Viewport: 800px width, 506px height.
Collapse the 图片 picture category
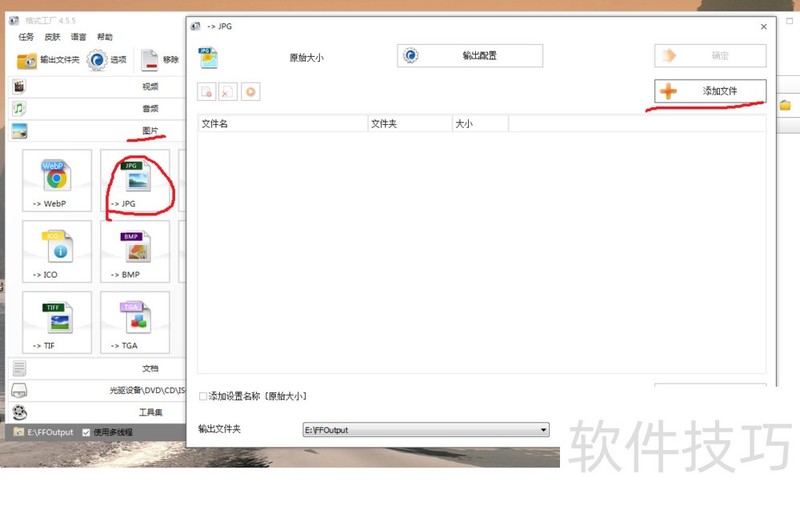[97, 131]
